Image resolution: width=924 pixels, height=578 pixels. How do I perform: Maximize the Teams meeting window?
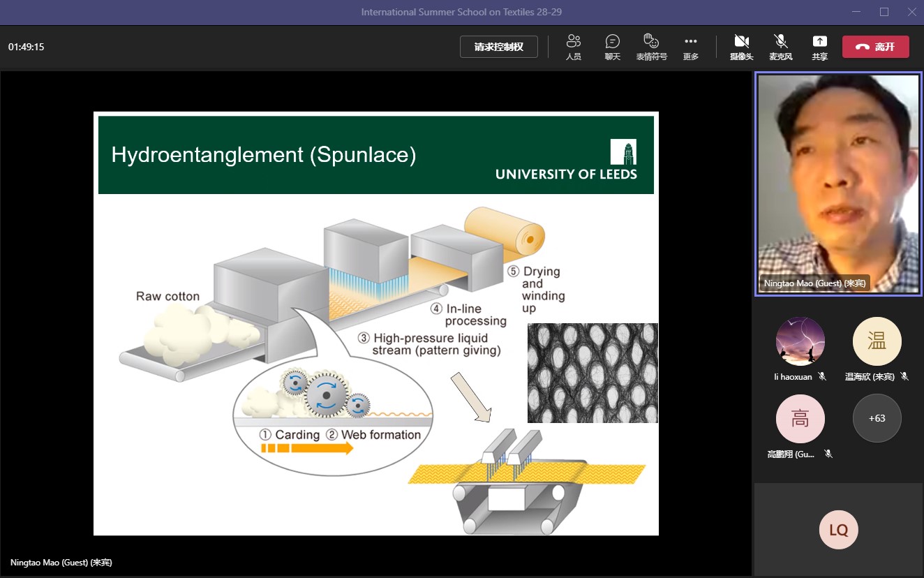[x=884, y=12]
